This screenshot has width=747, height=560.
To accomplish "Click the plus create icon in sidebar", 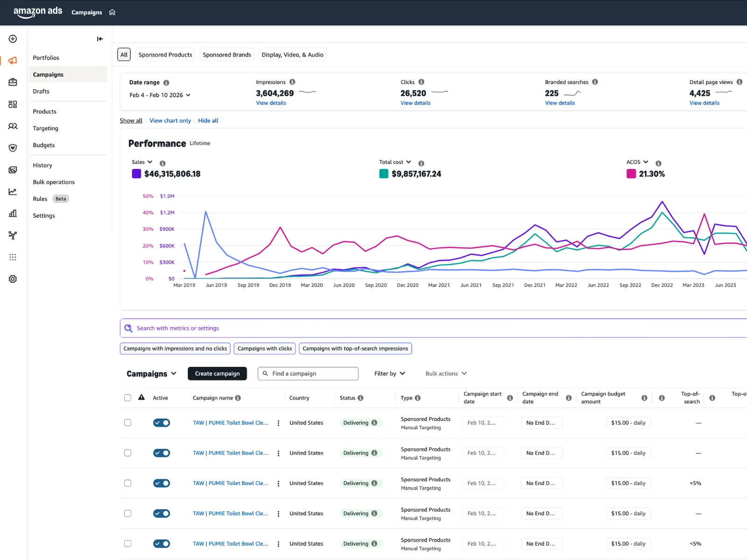I will [x=13, y=39].
